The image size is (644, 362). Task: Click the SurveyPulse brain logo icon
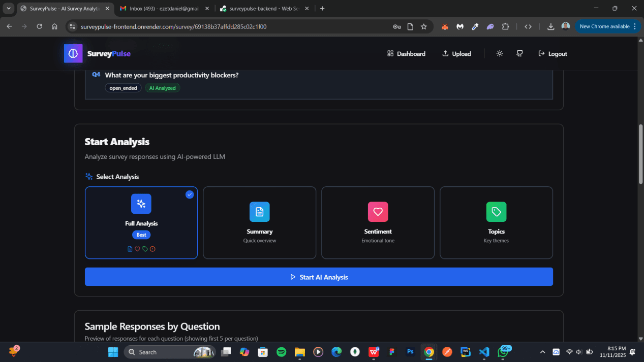[73, 53]
